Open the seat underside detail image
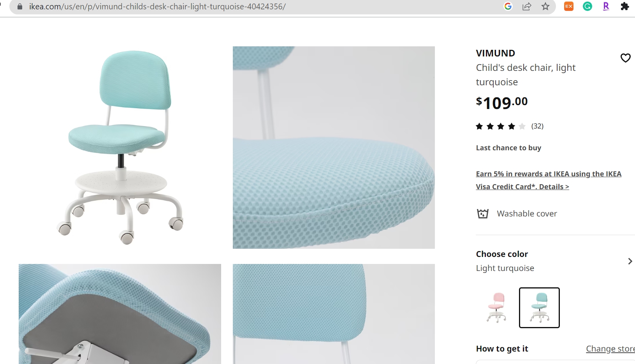The width and height of the screenshot is (635, 364). point(120,314)
